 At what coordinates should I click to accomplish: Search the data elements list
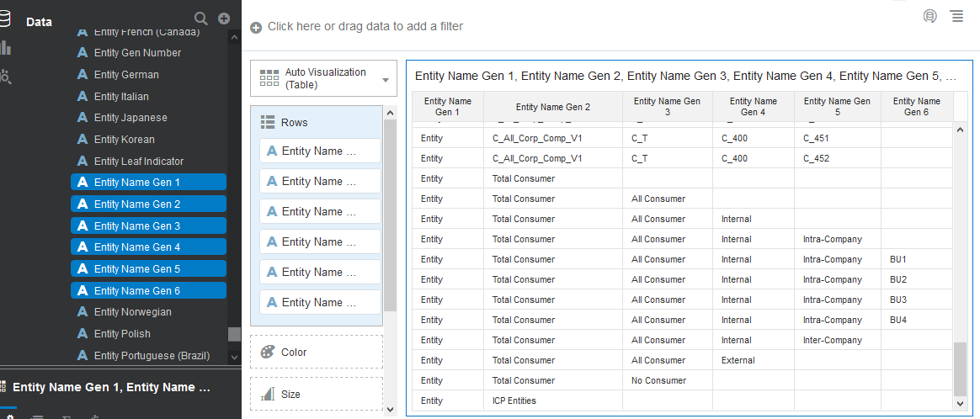[x=200, y=19]
